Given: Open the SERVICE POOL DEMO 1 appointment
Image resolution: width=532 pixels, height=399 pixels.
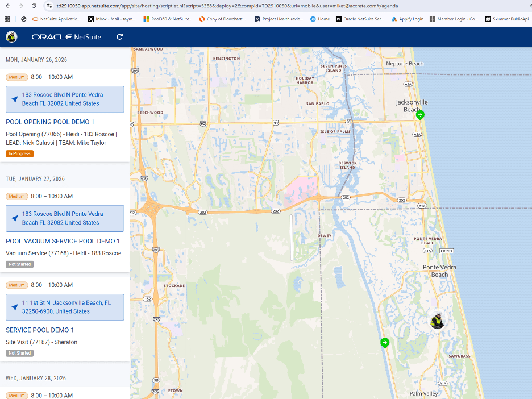Looking at the screenshot, I should pyautogui.click(x=39, y=330).
